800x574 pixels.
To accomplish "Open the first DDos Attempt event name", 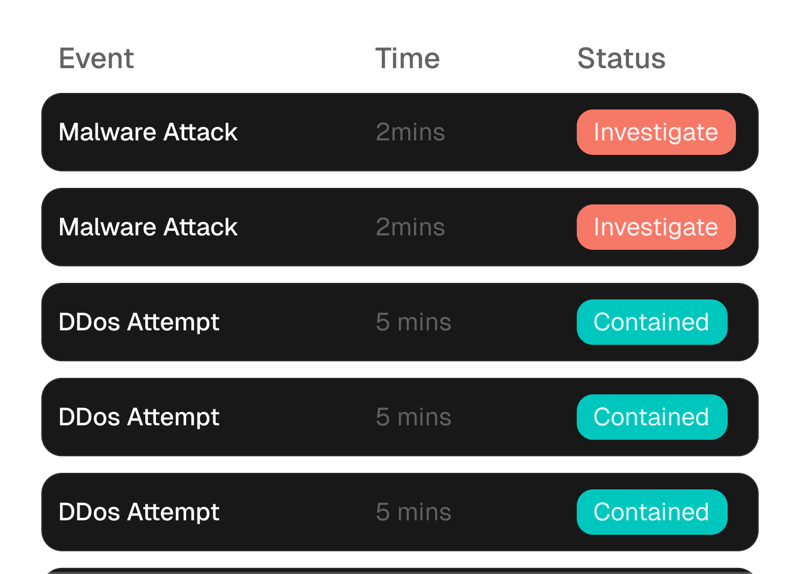I will pos(139,322).
